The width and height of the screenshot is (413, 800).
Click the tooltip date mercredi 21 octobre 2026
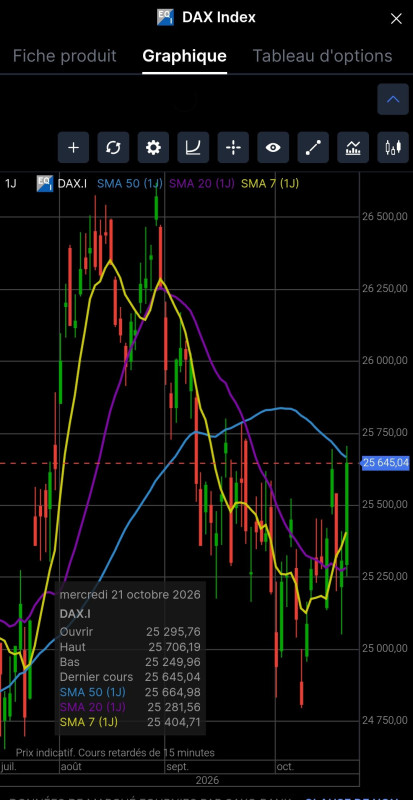130,594
